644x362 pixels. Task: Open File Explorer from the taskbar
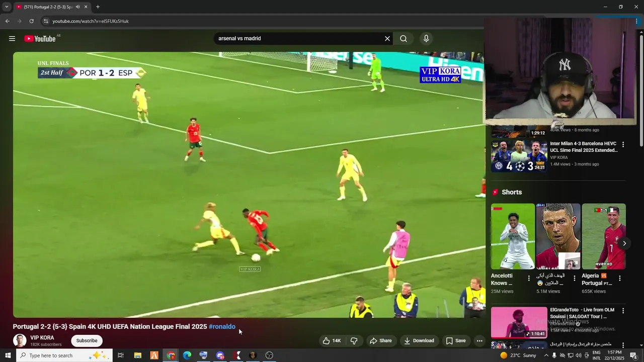click(137, 355)
